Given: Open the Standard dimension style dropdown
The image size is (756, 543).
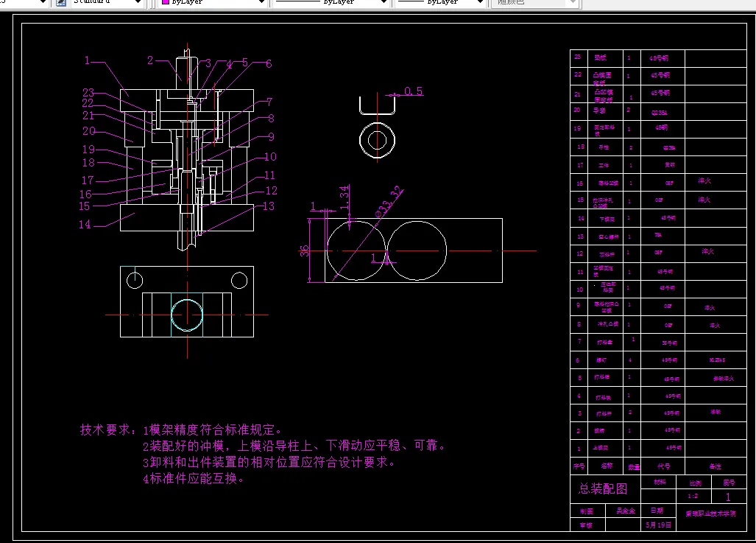Looking at the screenshot, I should click(x=107, y=2).
